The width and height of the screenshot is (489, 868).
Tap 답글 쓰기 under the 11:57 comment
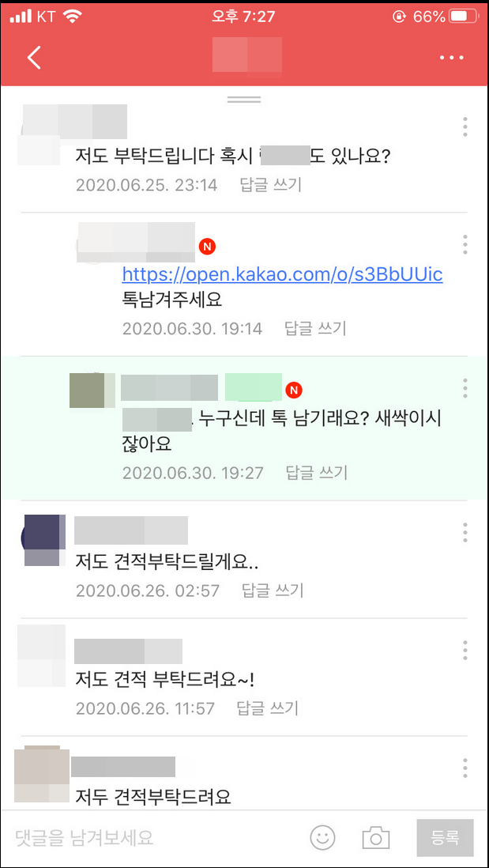[x=268, y=708]
